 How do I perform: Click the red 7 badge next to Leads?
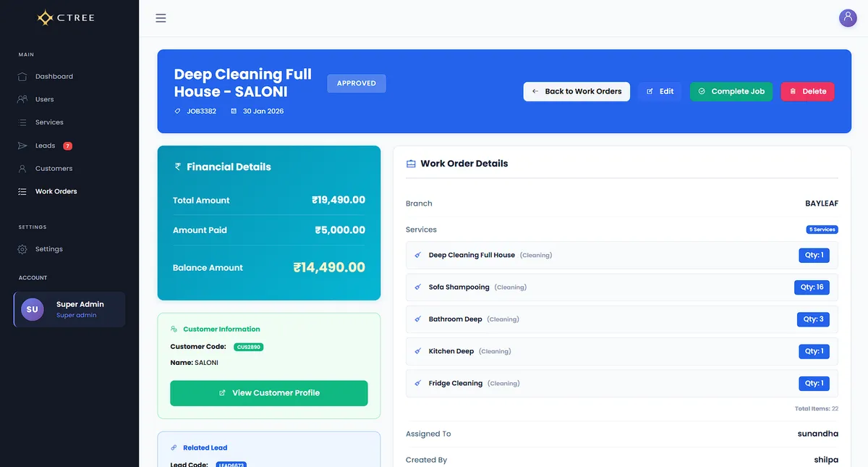coord(67,146)
